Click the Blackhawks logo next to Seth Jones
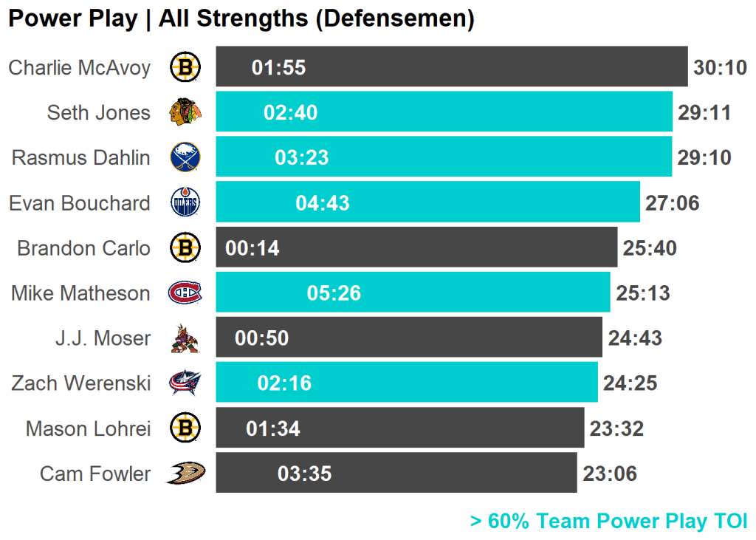This screenshot has height=540, width=756. (185, 112)
